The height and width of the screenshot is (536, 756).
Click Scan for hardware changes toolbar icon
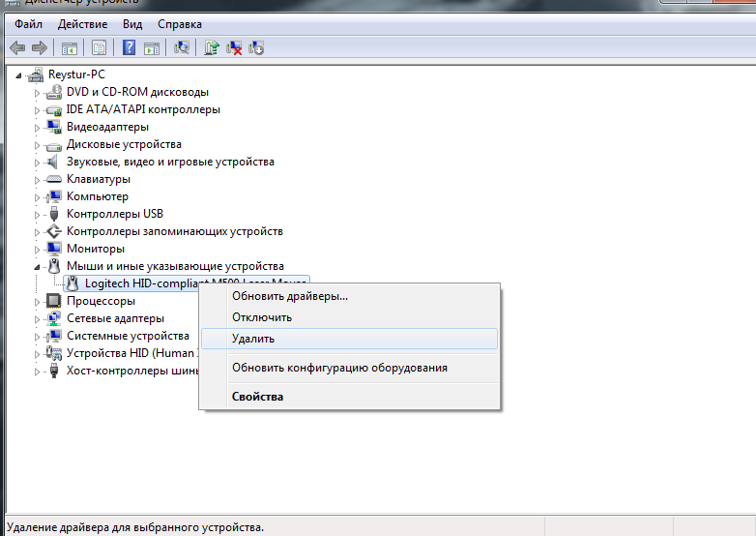[182, 47]
